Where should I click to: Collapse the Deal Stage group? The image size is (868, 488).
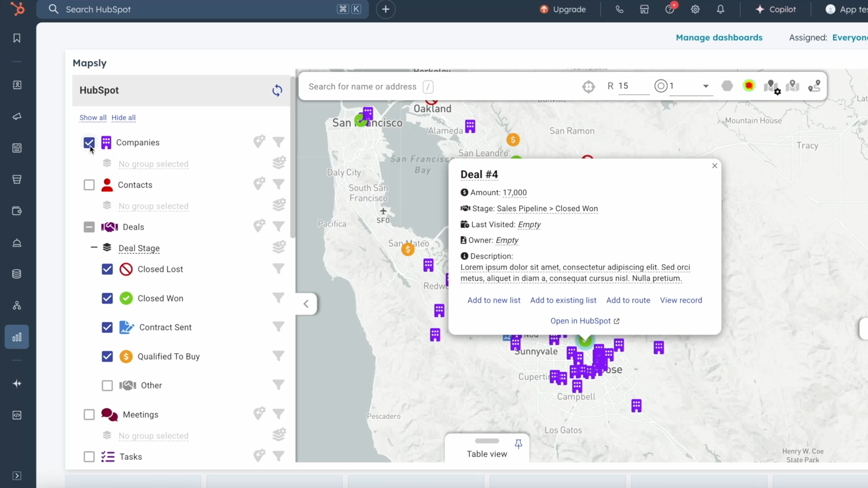point(94,247)
